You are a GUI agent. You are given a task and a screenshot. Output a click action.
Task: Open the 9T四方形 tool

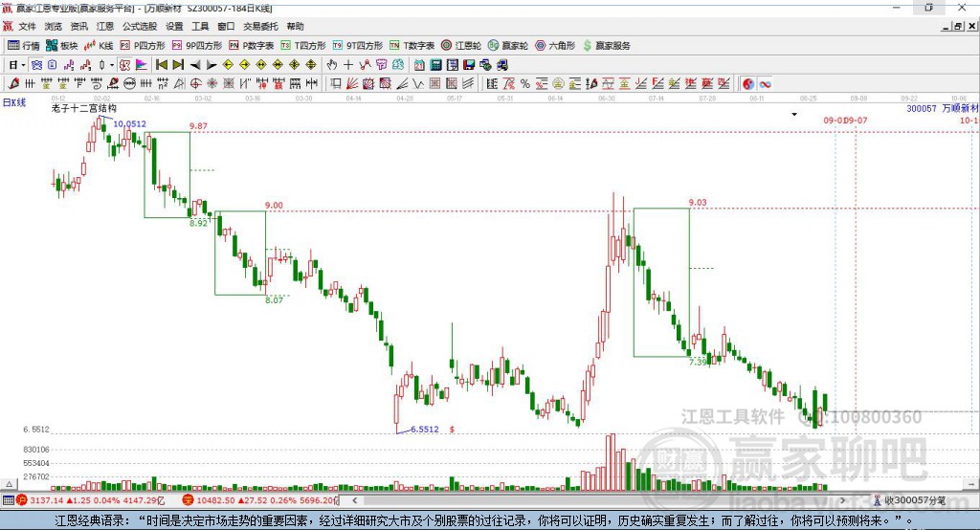[x=358, y=46]
